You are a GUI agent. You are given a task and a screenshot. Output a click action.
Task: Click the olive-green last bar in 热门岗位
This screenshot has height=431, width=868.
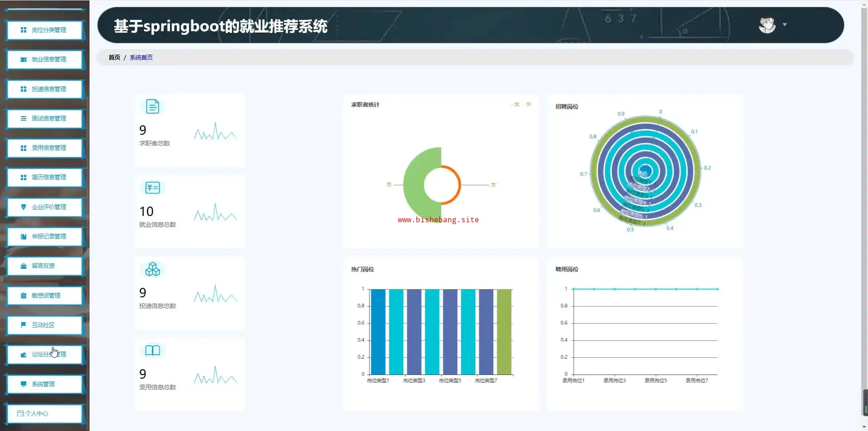click(x=504, y=332)
